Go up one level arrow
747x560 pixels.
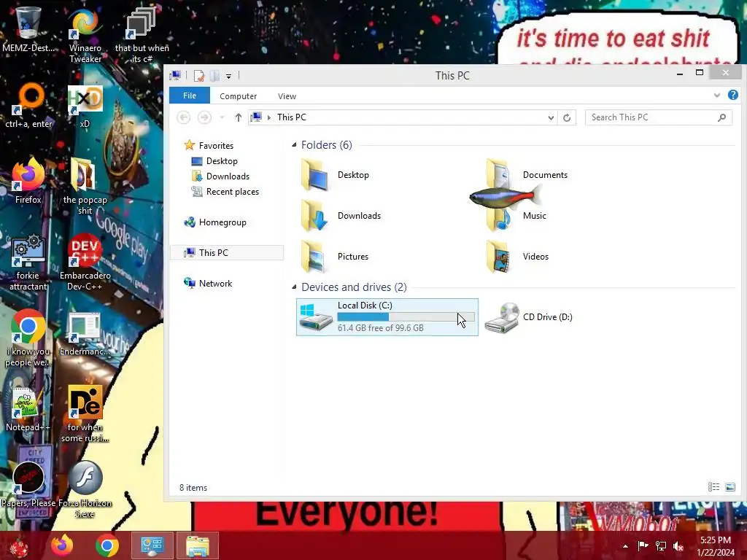click(x=239, y=117)
